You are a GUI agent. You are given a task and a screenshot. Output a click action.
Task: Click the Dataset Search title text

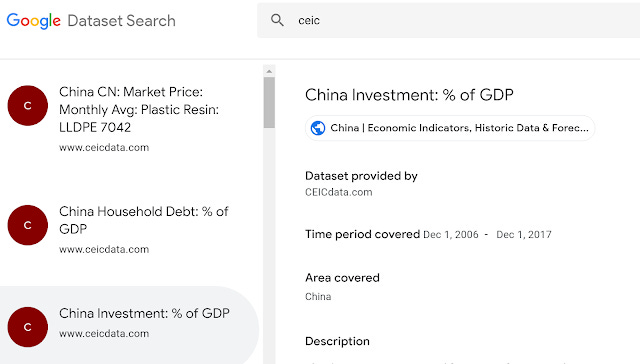121,21
